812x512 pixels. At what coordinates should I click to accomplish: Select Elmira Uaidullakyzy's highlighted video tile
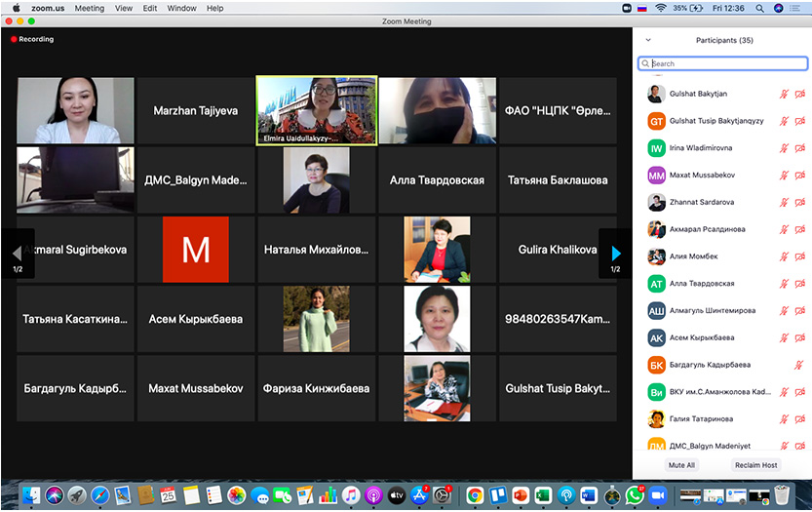pos(316,110)
